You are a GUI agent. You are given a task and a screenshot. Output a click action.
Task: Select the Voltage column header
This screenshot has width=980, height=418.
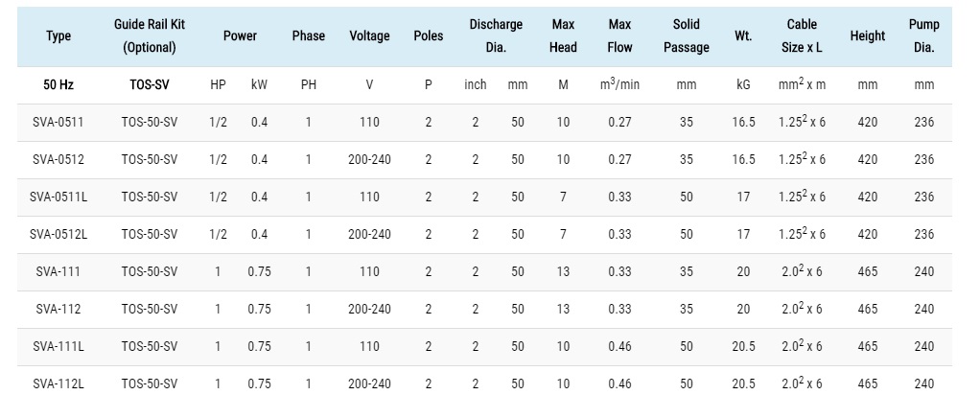click(369, 36)
